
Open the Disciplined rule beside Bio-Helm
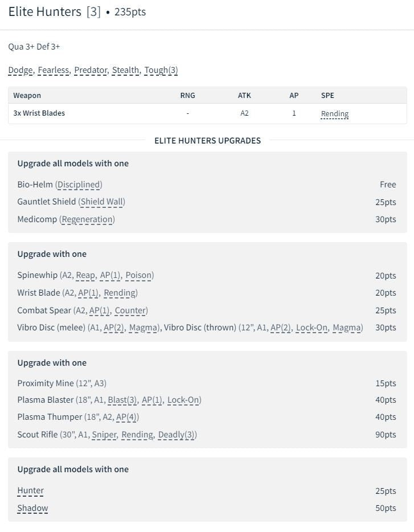pos(79,185)
